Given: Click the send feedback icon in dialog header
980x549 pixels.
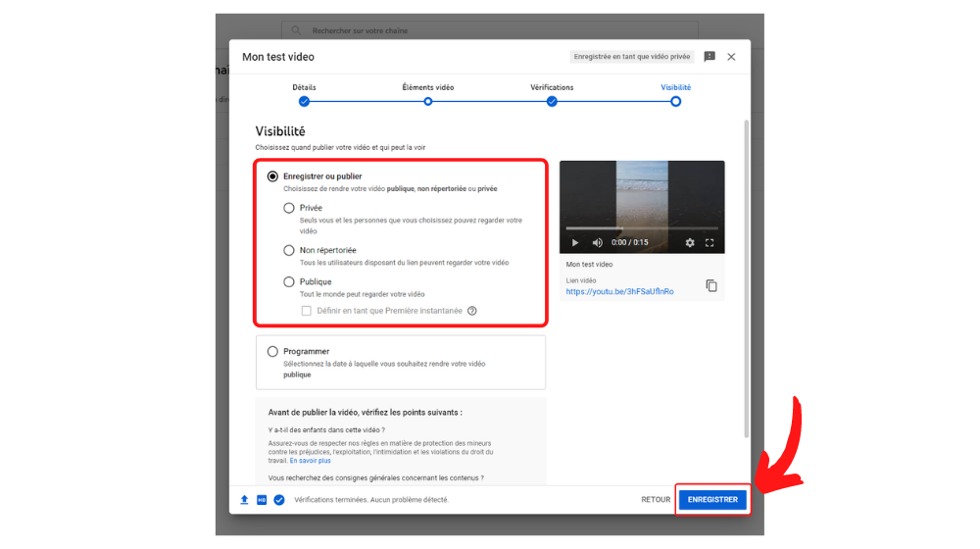Looking at the screenshot, I should click(710, 57).
